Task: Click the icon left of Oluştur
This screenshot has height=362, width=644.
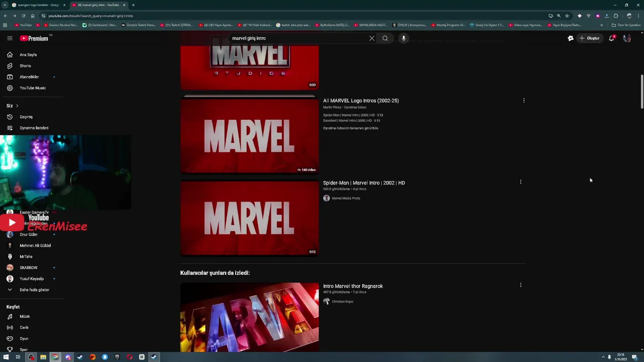Action: coord(571,38)
